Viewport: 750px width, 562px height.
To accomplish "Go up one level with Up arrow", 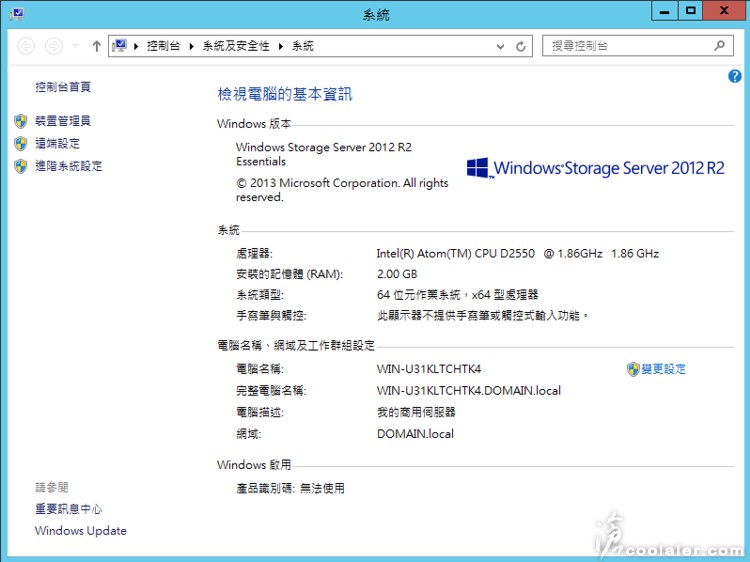I will [x=97, y=46].
